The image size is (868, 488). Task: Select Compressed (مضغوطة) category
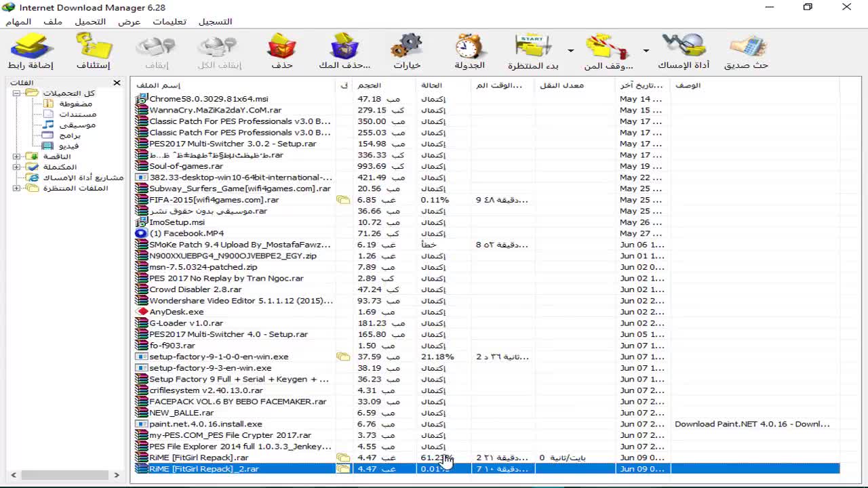(75, 104)
